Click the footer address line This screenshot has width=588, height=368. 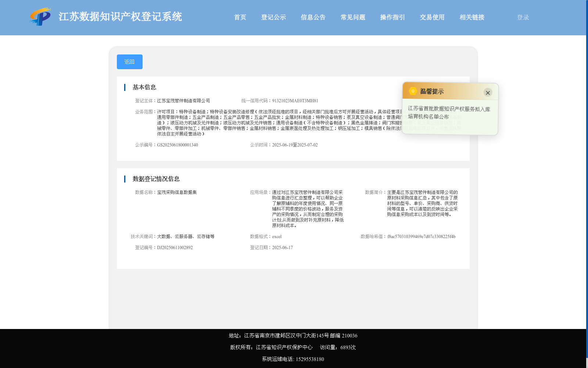point(293,336)
